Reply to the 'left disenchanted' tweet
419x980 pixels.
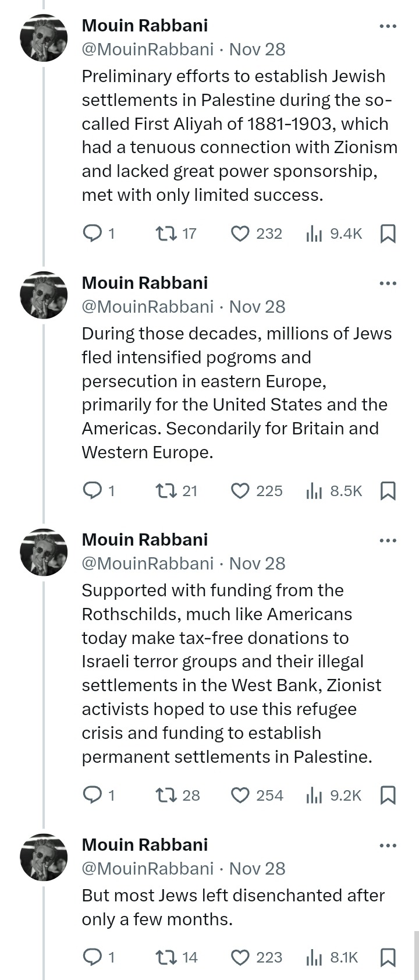point(92,957)
